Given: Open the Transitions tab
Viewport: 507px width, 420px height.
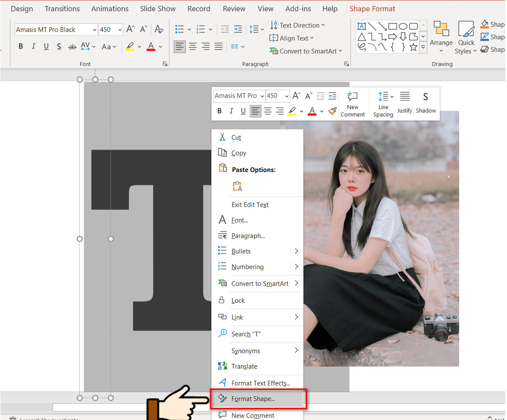Looking at the screenshot, I should (x=62, y=9).
